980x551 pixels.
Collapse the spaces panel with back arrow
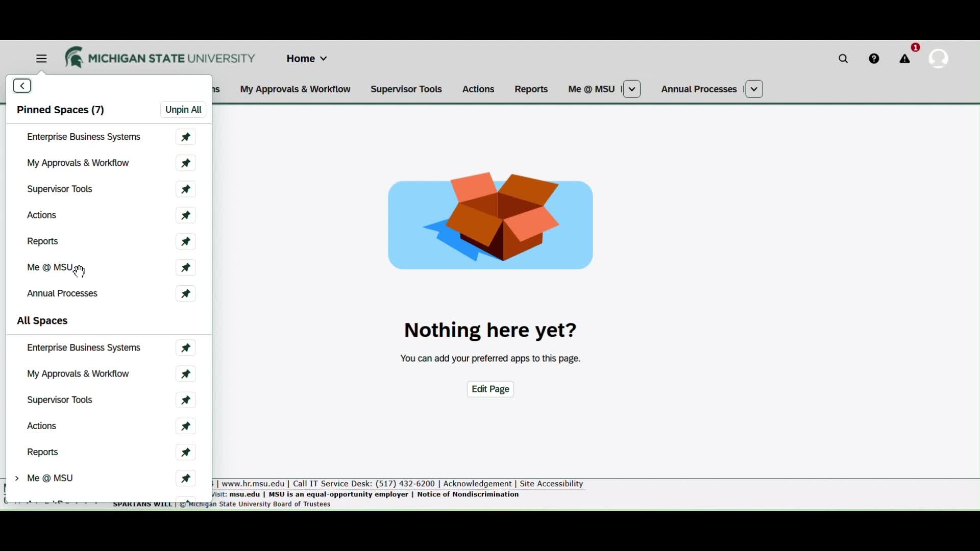pos(22,86)
